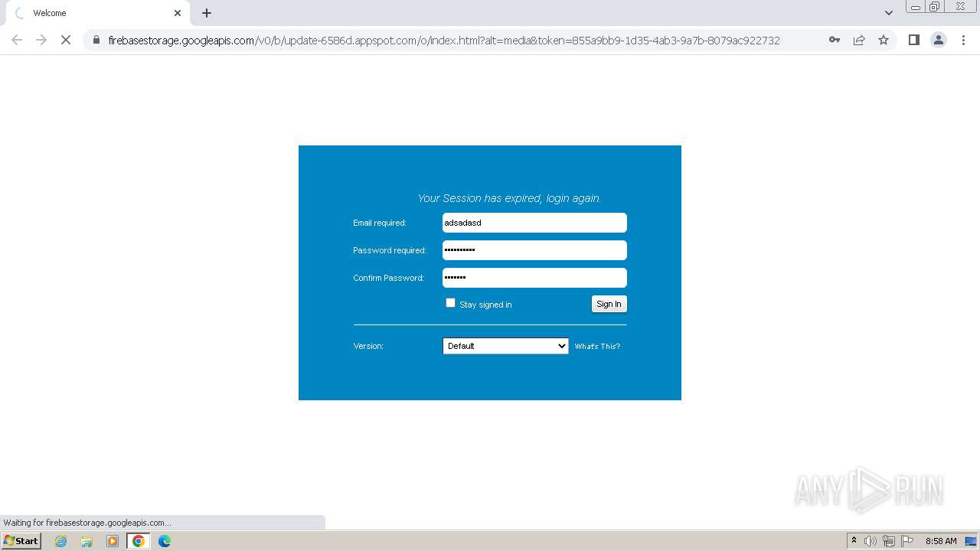
Task: Open a new browser tab
Action: coord(207,13)
